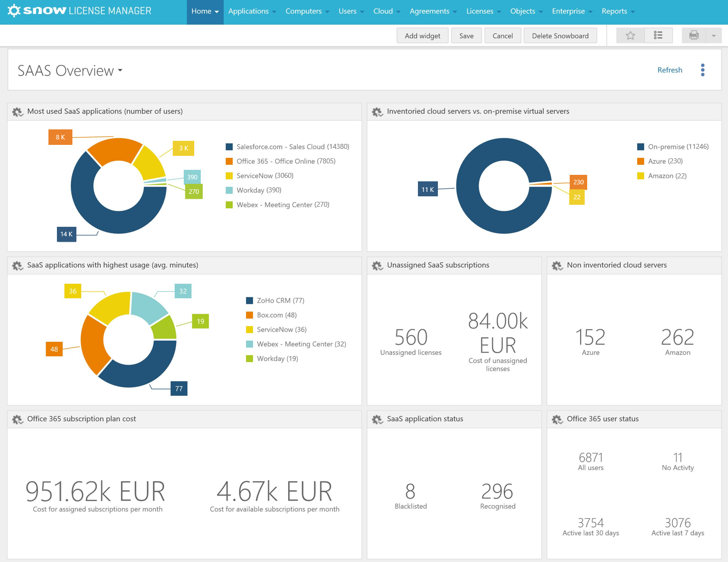Click the 8 Blacklisted value
Viewport: 728px width, 562px height.
click(x=410, y=492)
